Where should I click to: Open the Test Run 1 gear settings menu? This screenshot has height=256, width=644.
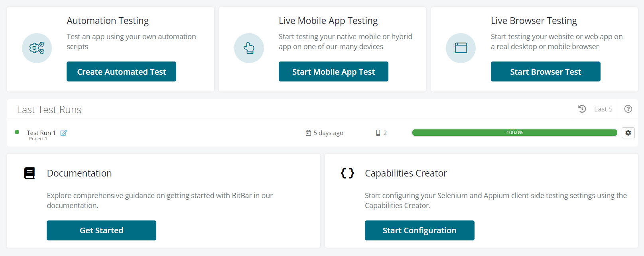coord(628,133)
